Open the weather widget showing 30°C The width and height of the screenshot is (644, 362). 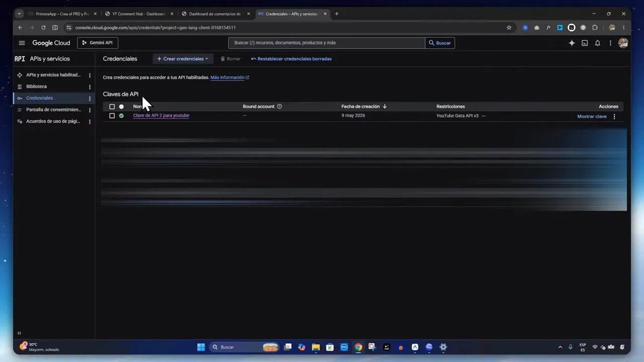pos(39,347)
